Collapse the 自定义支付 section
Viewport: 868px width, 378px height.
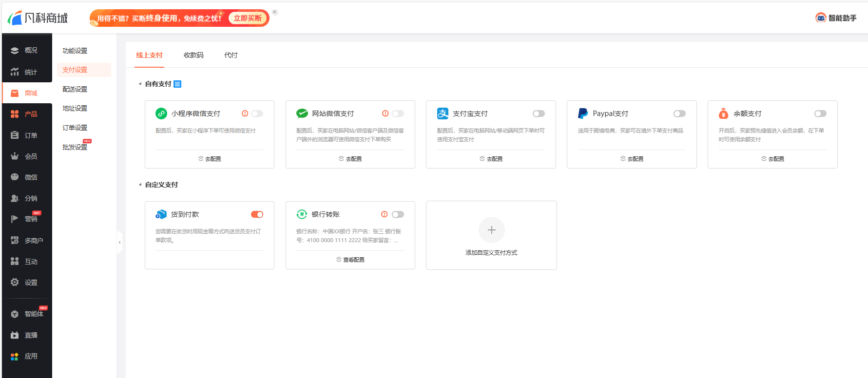coord(140,185)
